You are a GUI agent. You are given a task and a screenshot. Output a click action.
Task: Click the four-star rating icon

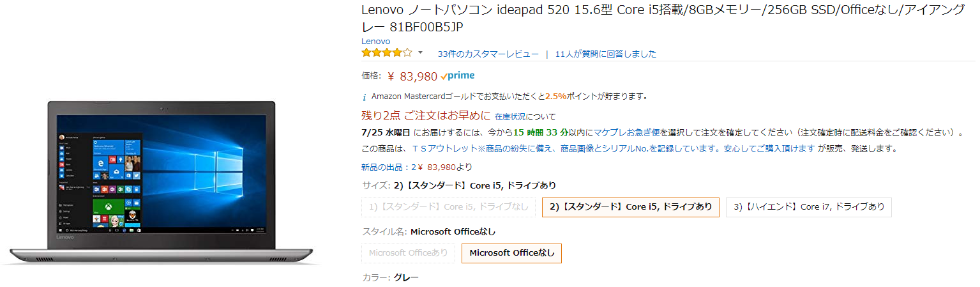pos(386,53)
